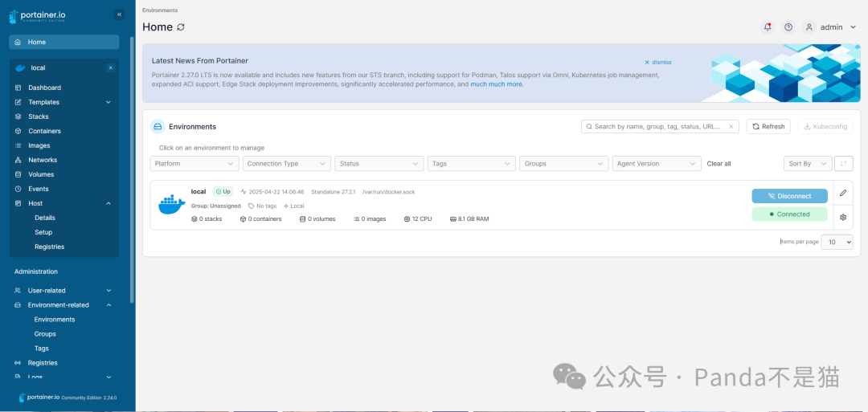
Task: Open Tags under Environment-related
Action: point(42,349)
